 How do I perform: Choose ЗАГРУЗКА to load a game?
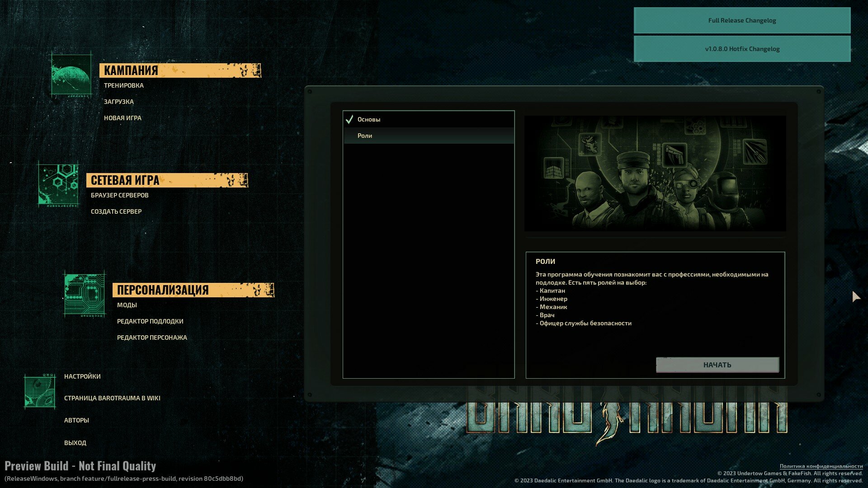[119, 102]
